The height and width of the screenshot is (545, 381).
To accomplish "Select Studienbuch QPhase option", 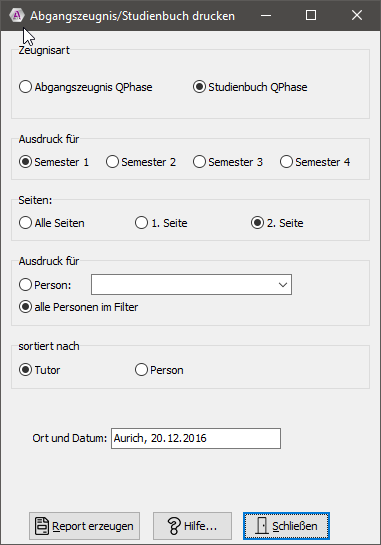I will click(x=250, y=87).
